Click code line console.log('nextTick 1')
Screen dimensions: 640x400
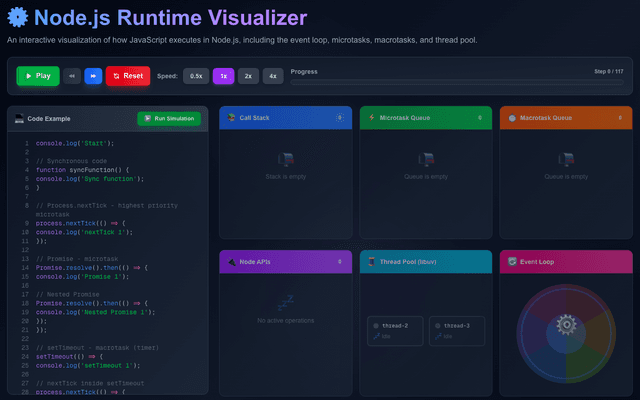pos(84,232)
